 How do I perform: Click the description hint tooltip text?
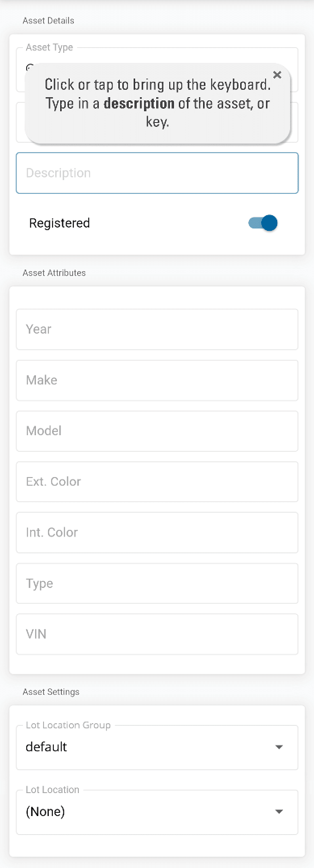[x=157, y=104]
